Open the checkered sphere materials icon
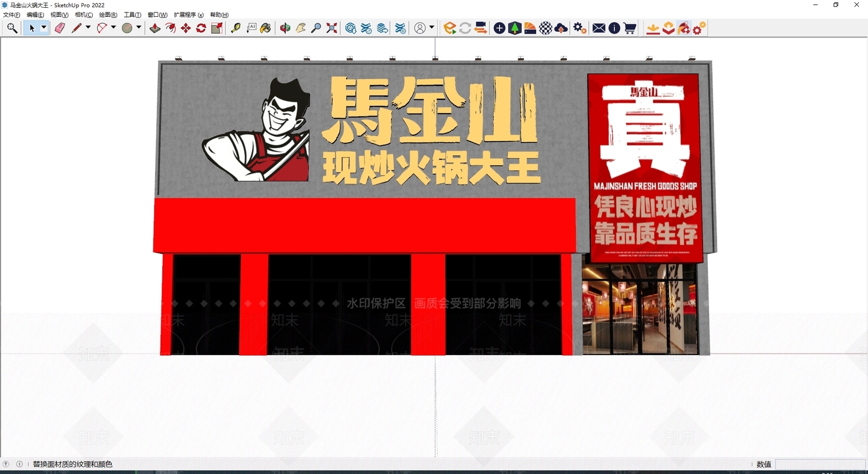 (546, 28)
